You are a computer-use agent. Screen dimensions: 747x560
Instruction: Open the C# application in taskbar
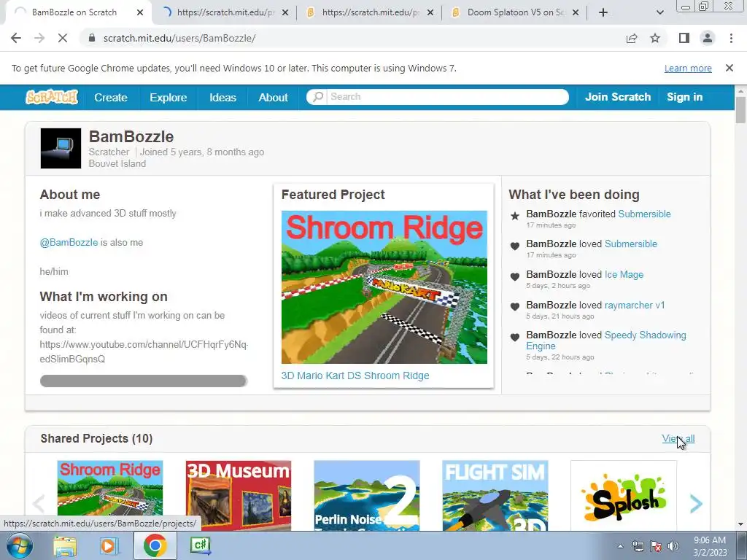pyautogui.click(x=200, y=545)
